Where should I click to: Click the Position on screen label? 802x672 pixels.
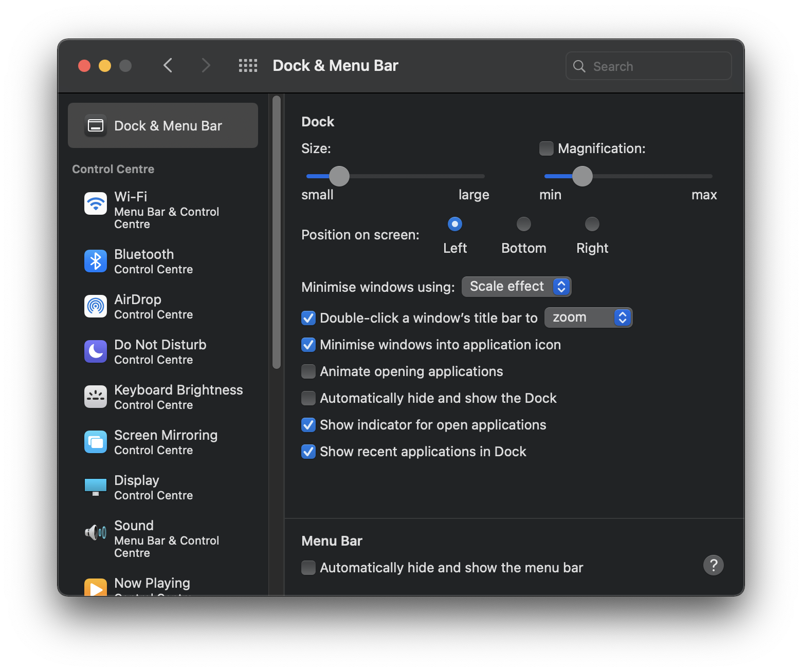pos(360,235)
